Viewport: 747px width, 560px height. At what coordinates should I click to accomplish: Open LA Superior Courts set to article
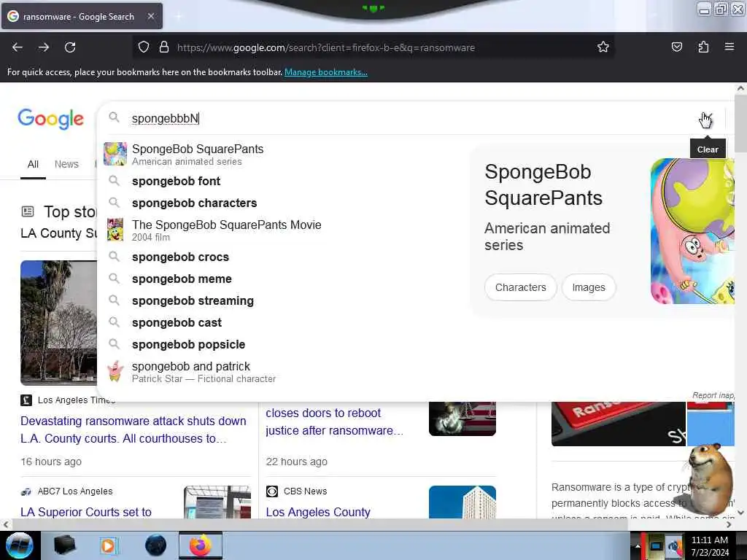point(86,512)
